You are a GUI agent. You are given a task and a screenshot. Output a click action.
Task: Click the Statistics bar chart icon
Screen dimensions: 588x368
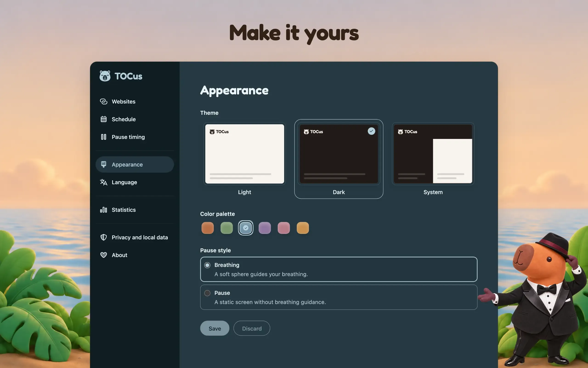(104, 210)
